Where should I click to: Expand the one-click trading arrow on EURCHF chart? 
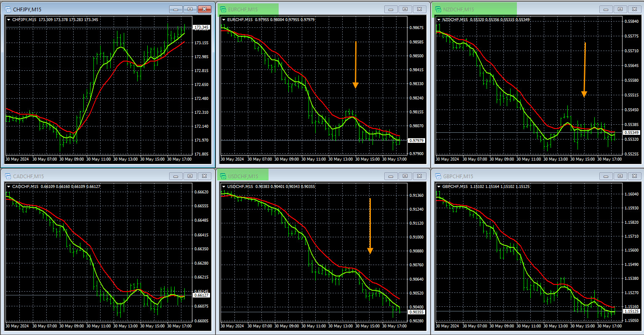223,19
